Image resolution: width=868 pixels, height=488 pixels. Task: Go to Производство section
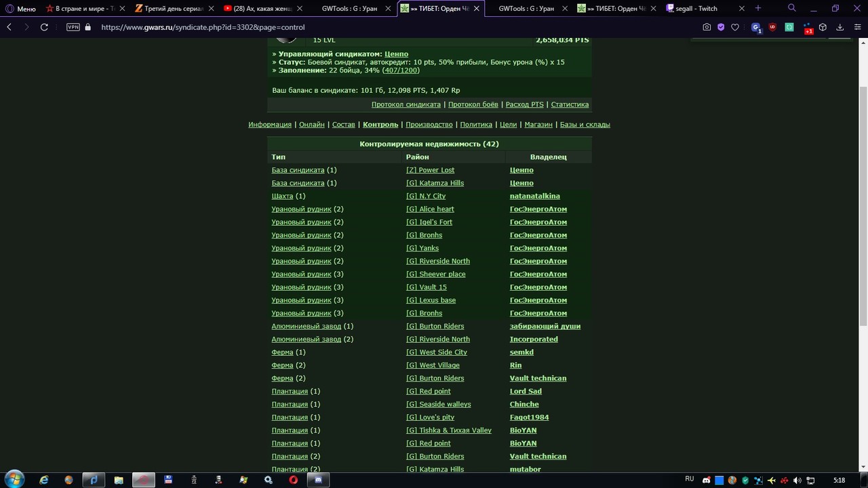pyautogui.click(x=429, y=124)
